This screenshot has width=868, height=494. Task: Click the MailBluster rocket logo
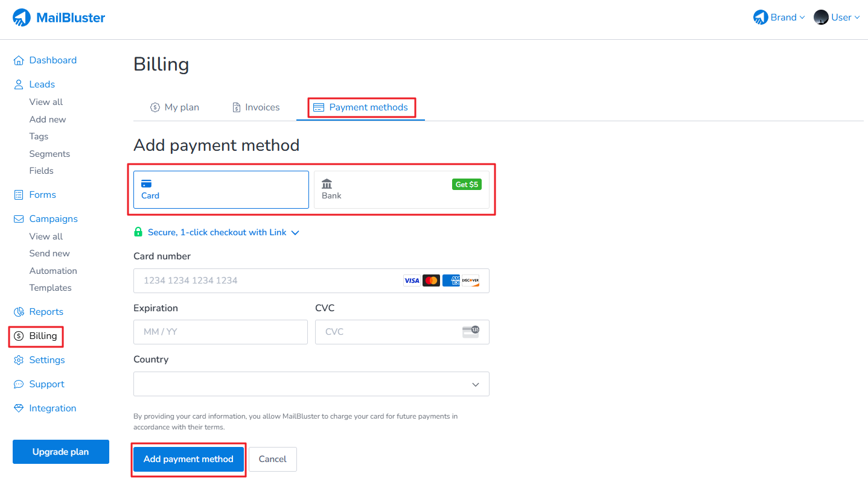(22, 17)
